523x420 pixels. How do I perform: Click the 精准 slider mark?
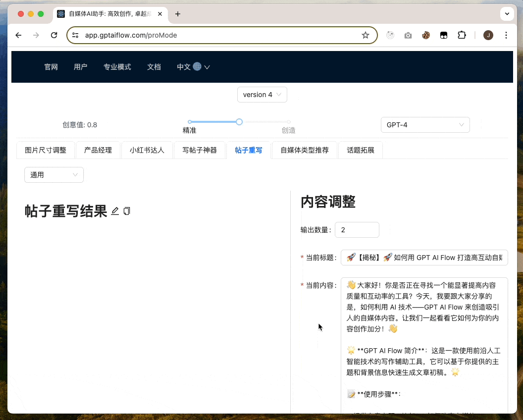tap(190, 130)
